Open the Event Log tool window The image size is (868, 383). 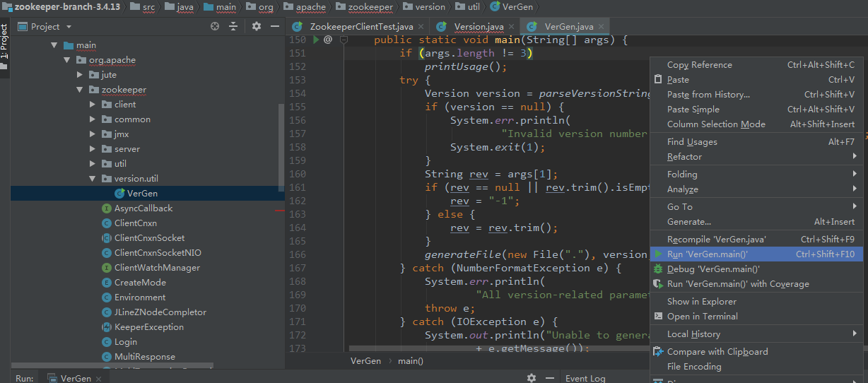tap(585, 379)
